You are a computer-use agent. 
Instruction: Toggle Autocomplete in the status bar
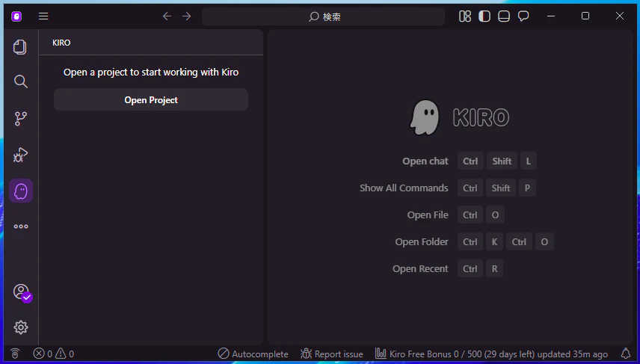pyautogui.click(x=253, y=354)
